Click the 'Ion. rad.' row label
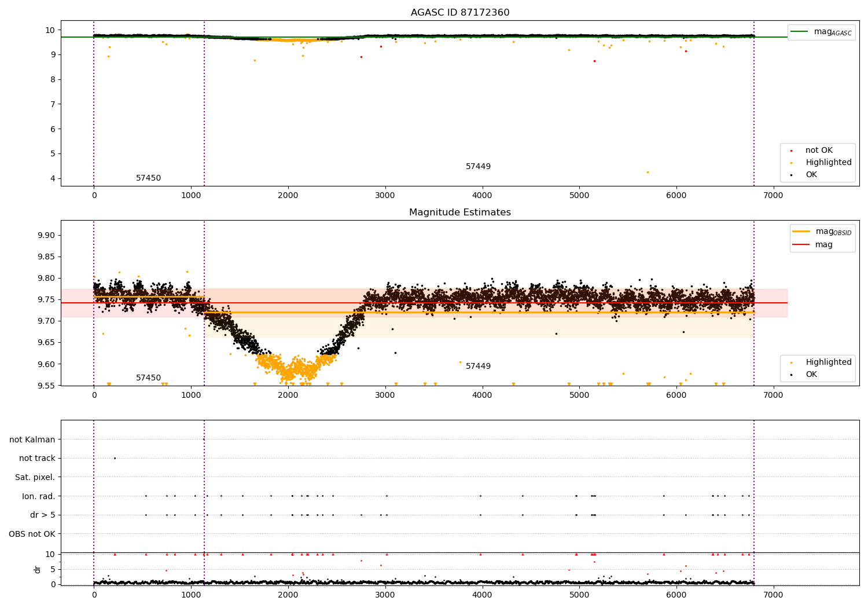The image size is (868, 608). point(39,496)
